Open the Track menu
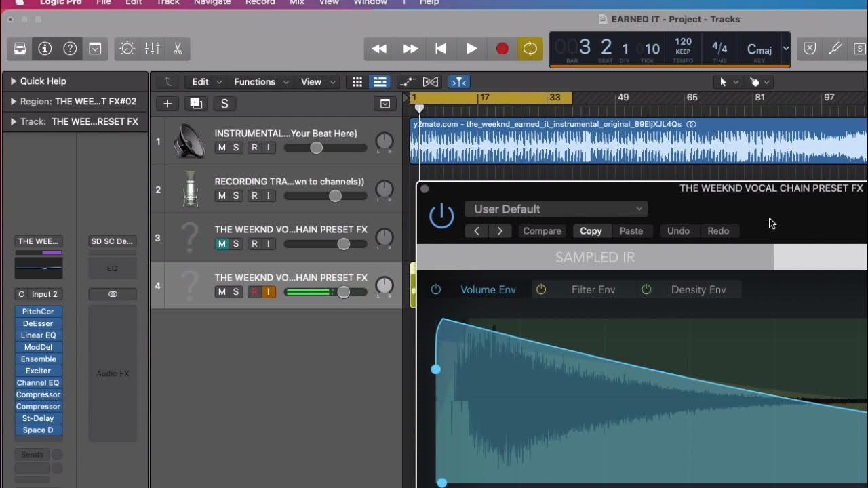Screen dimensions: 868x488 [168, 3]
